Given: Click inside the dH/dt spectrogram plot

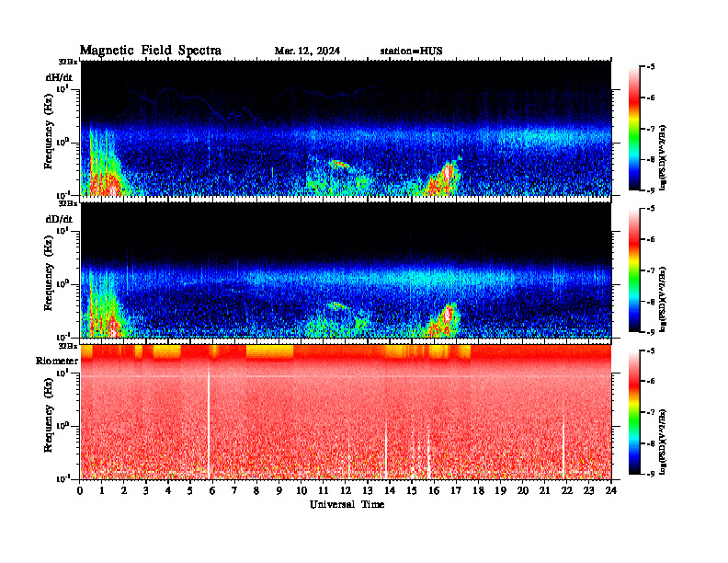Looking at the screenshot, I should pyautogui.click(x=346, y=128).
